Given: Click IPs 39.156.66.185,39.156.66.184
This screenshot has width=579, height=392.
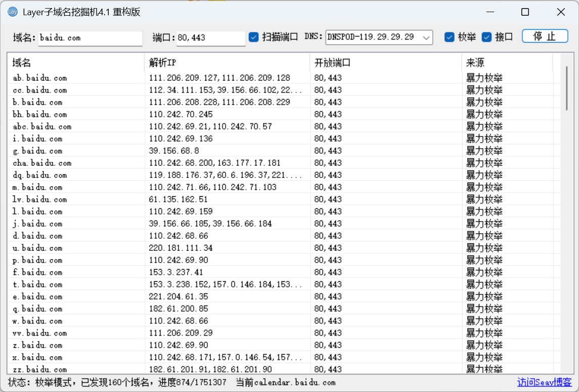Looking at the screenshot, I should pos(210,224).
